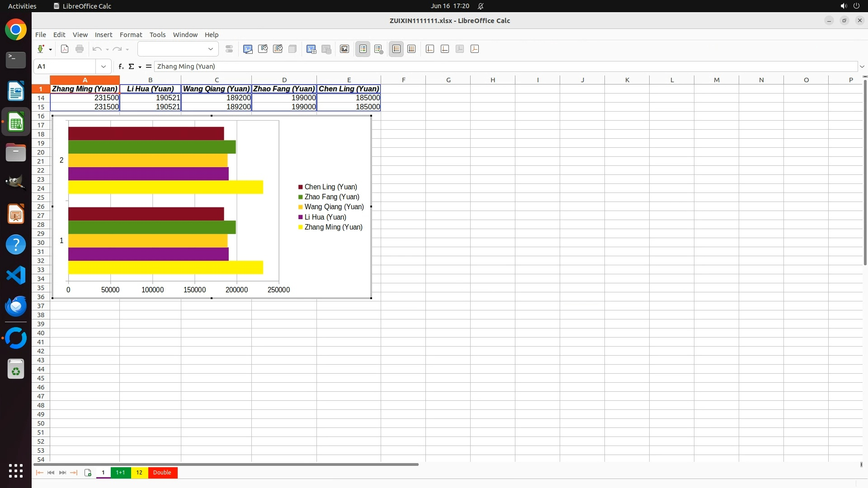Viewport: 868px width, 488px height.
Task: Open the Function Wizard icon
Action: coord(121,66)
